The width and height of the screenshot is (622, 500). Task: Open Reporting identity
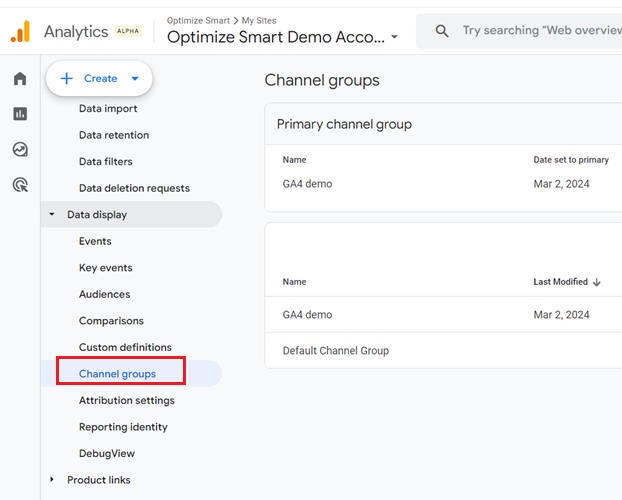coord(123,427)
